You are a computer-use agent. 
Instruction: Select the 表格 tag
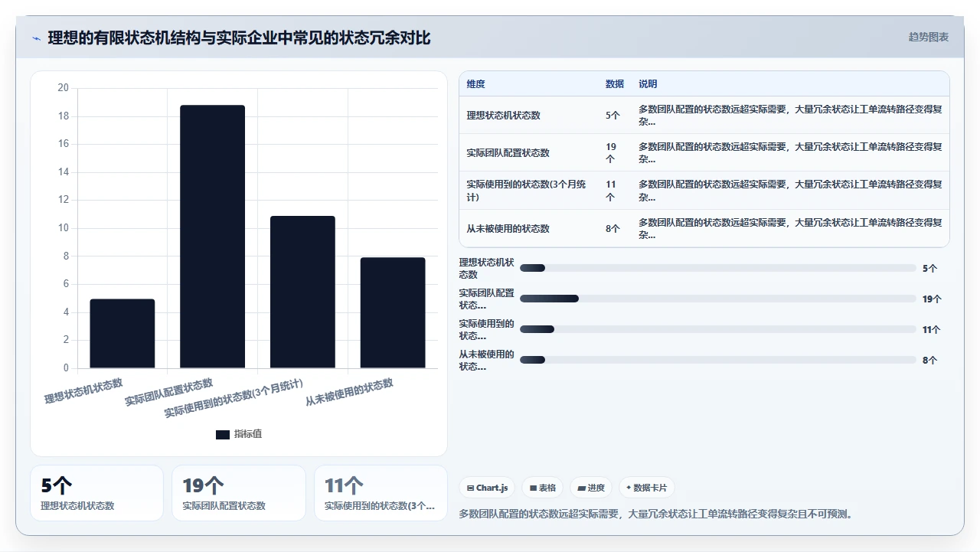[543, 488]
